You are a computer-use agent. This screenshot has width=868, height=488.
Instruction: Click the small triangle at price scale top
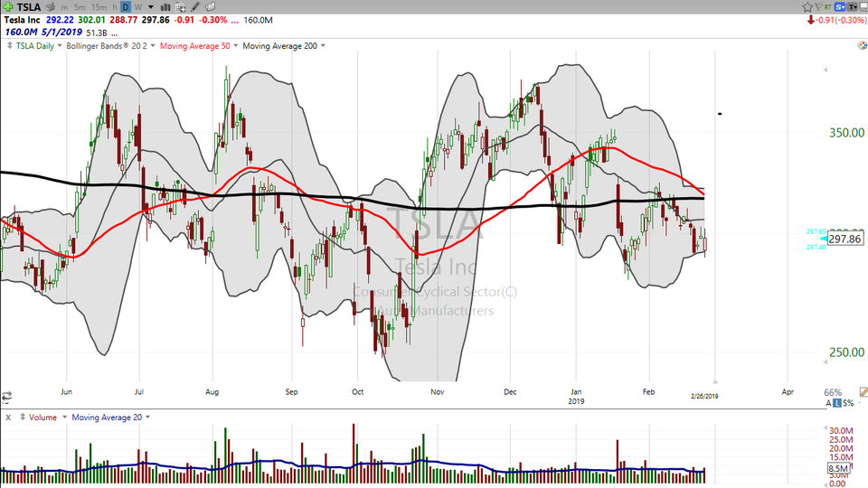[x=826, y=70]
